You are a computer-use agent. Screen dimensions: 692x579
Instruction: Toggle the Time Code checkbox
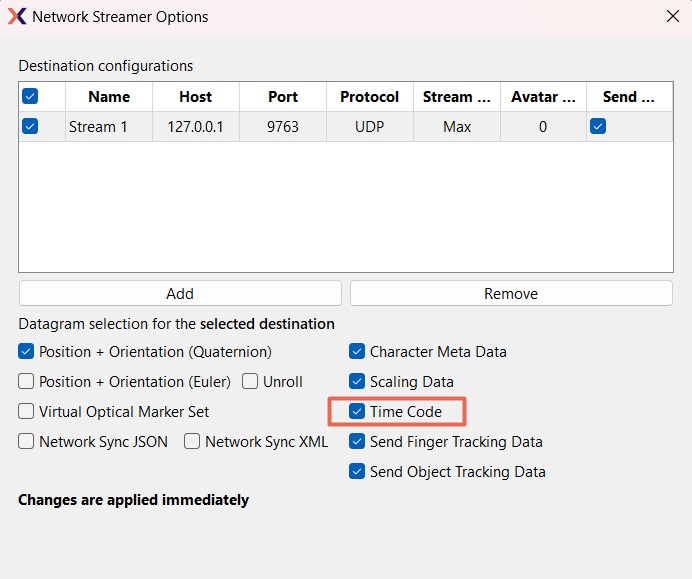click(357, 411)
